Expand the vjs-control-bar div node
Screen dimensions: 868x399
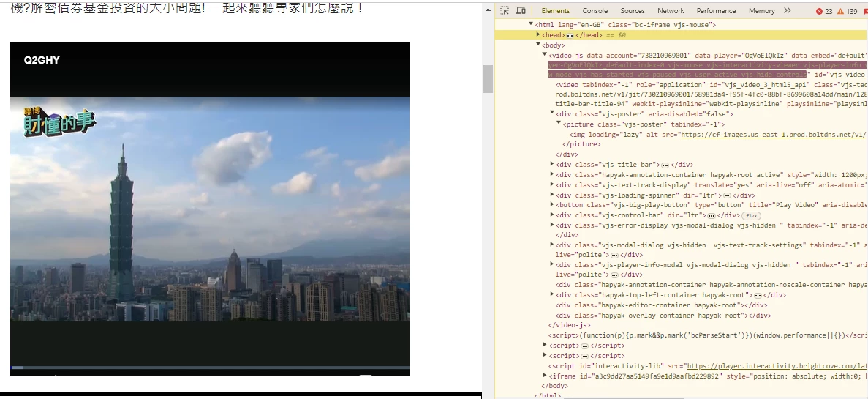tap(552, 215)
